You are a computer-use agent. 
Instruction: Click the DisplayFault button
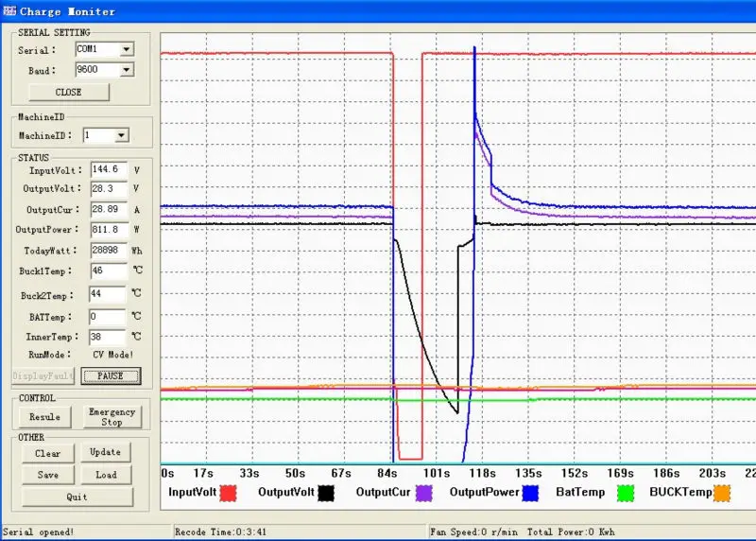pos(43,375)
